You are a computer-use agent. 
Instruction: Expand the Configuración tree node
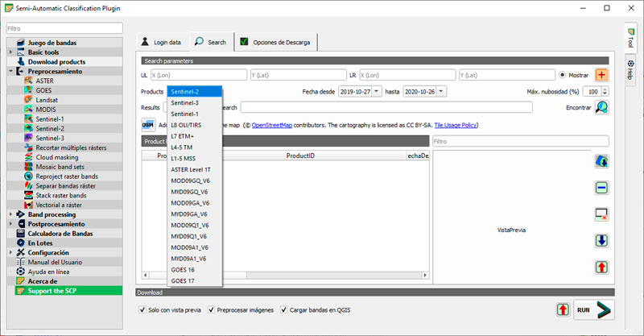pos(11,252)
